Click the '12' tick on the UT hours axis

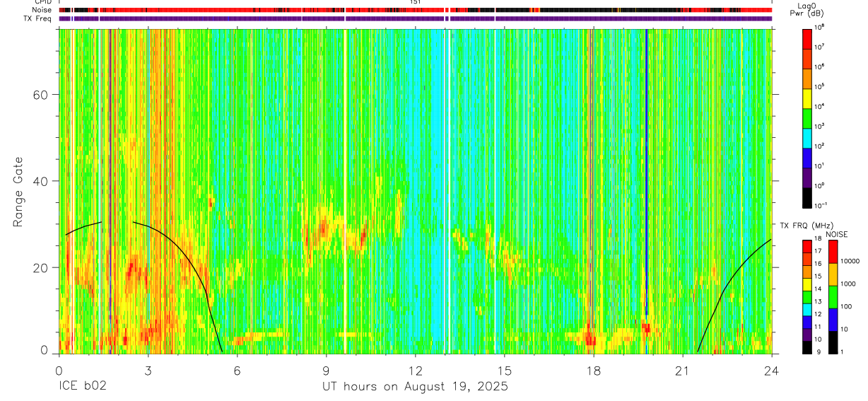click(415, 371)
